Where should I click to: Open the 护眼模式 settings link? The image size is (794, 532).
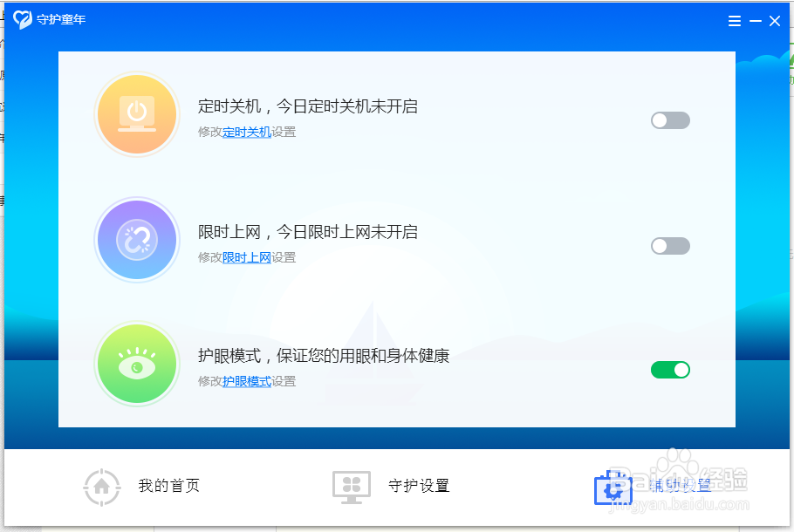[x=246, y=382]
